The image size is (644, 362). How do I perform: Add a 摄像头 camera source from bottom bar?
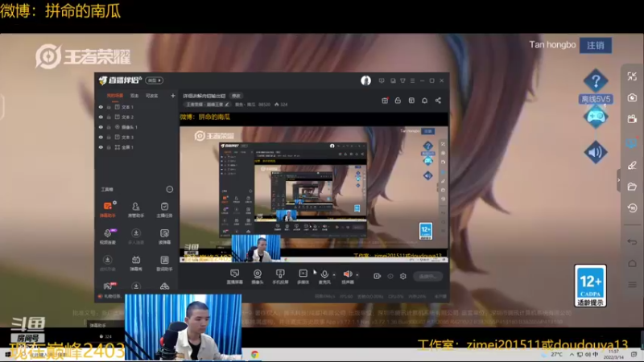coord(258,277)
